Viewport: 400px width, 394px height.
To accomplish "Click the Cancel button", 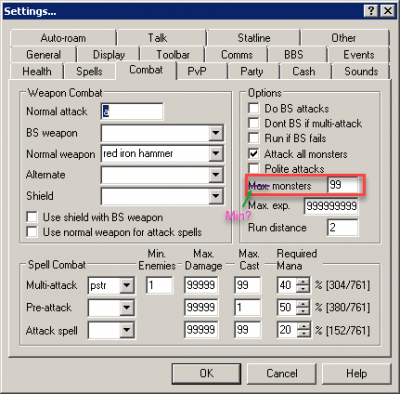I will coord(282,374).
